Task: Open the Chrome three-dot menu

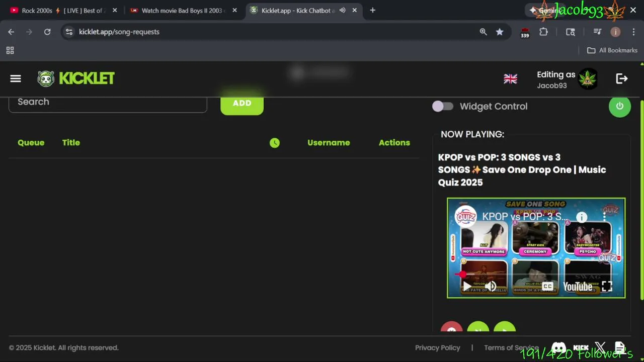Action: tap(633, 32)
